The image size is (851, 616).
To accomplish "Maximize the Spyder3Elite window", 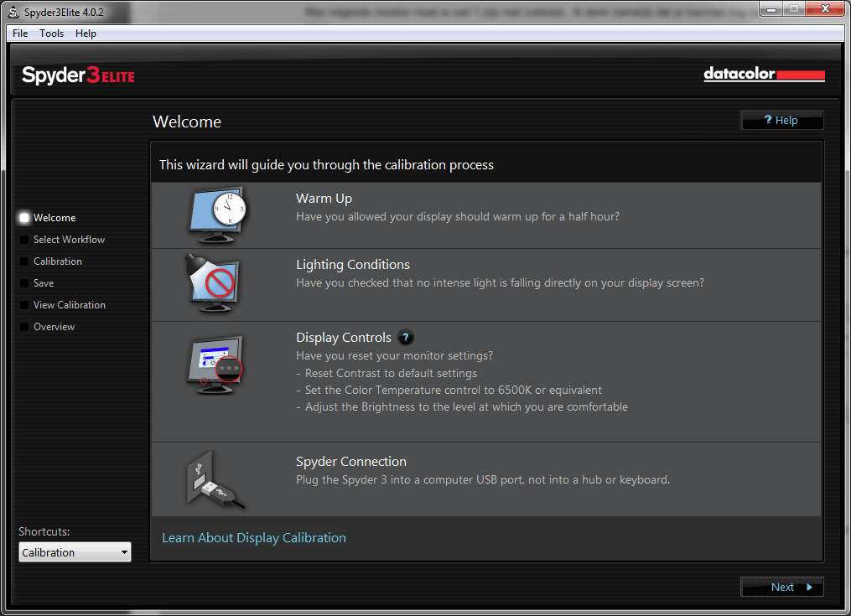I will click(793, 9).
